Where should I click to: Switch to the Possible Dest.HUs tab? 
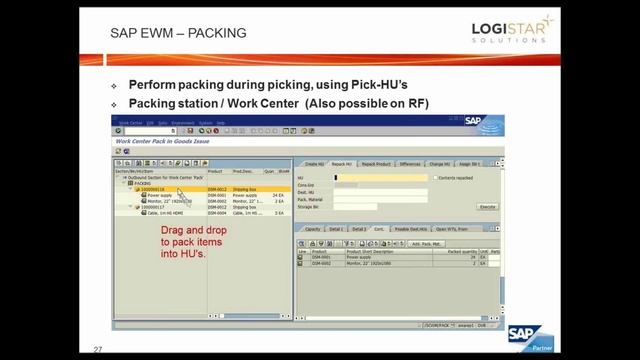(410, 229)
